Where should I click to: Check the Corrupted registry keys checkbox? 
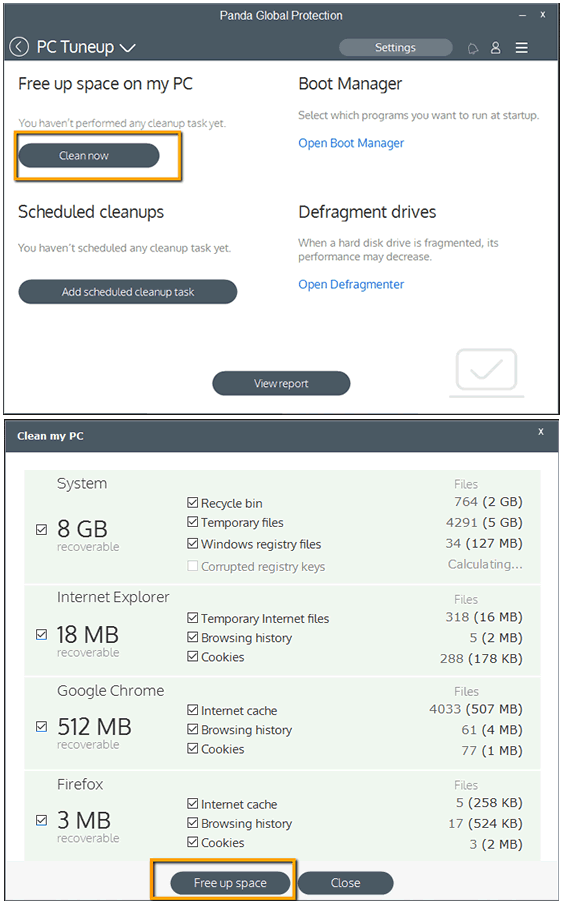point(193,566)
